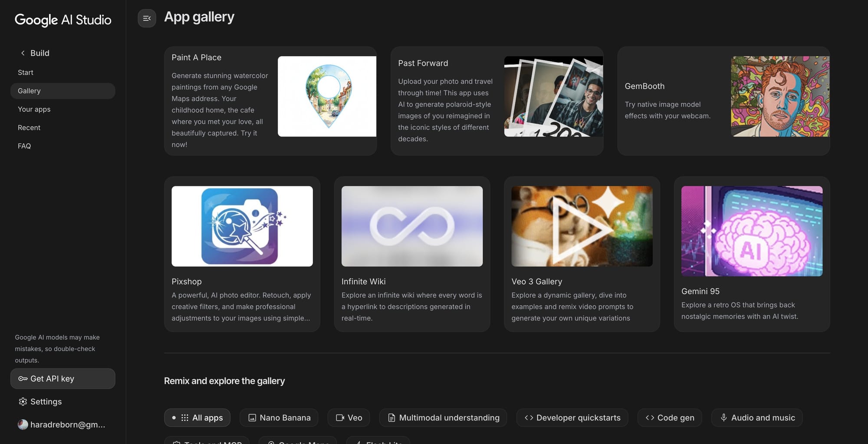Screen dimensions: 868x444
Task: Select the All apps filter
Action: pyautogui.click(x=197, y=417)
